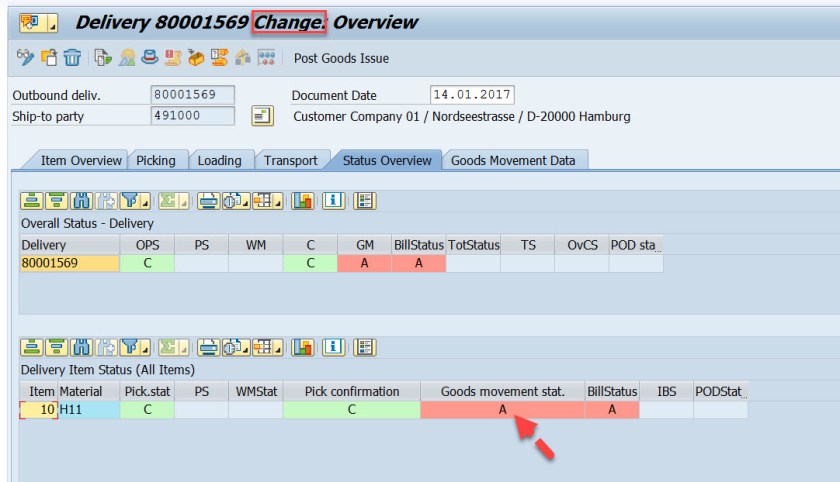Click Find binoculars in Delivery Item Status toolbar
The image size is (840, 482).
[81, 348]
